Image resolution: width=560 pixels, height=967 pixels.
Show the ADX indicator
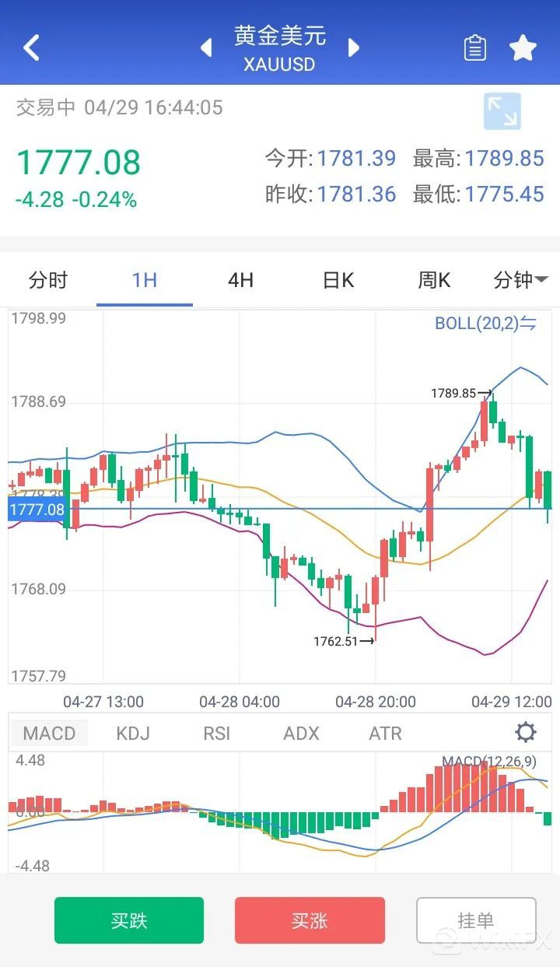(x=302, y=733)
